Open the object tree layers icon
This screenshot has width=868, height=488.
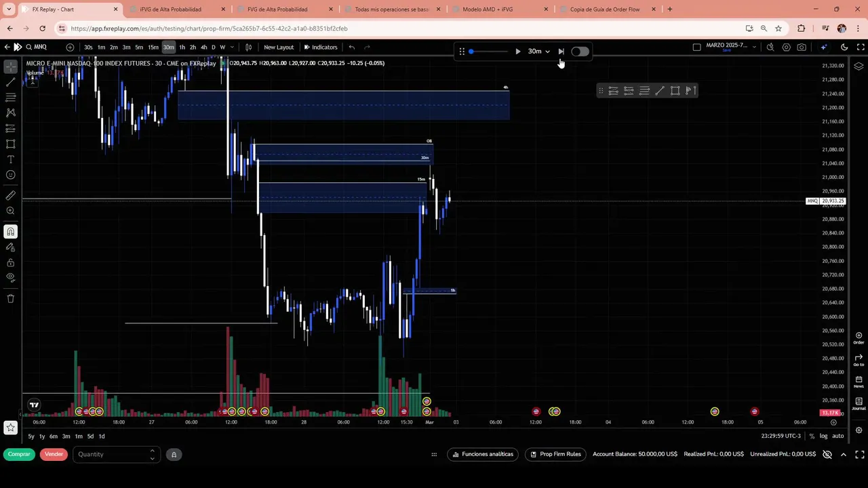[x=859, y=66]
